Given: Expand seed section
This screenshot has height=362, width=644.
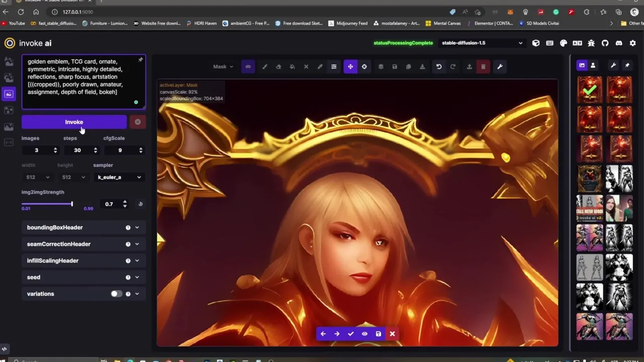Looking at the screenshot, I should coord(84,278).
